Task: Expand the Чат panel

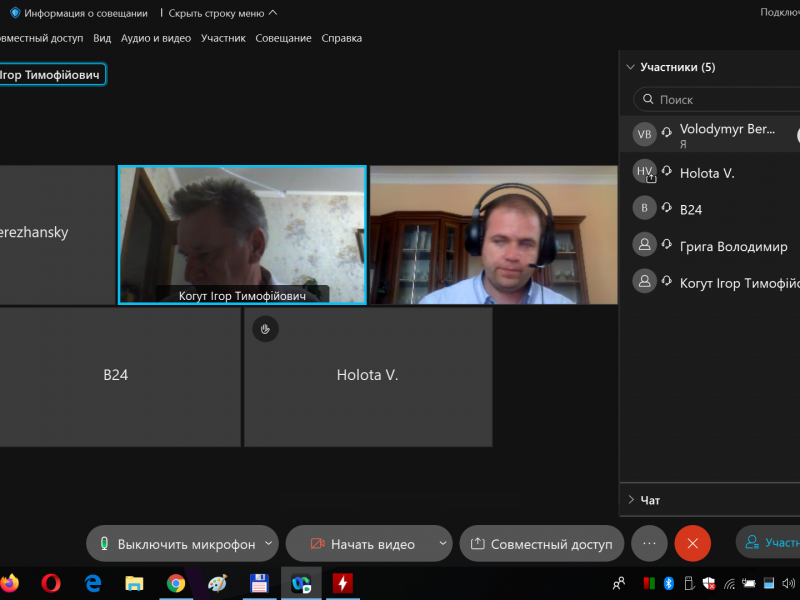Action: [x=630, y=500]
